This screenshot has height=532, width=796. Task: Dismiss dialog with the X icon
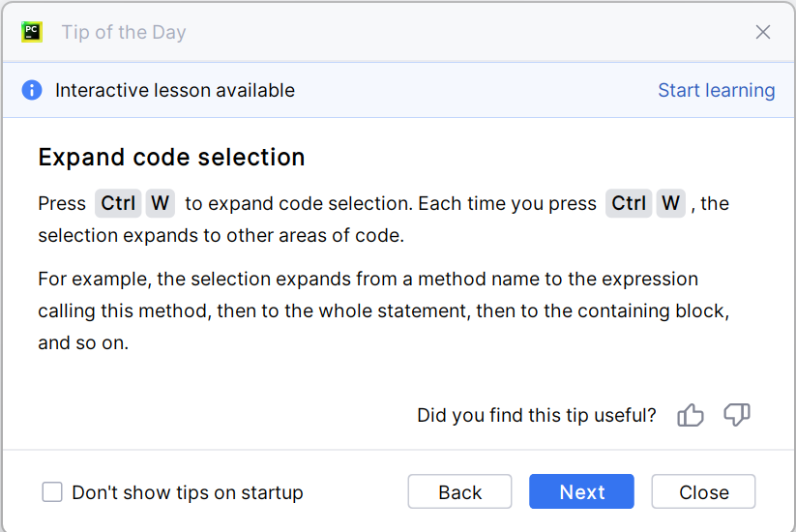click(x=763, y=32)
